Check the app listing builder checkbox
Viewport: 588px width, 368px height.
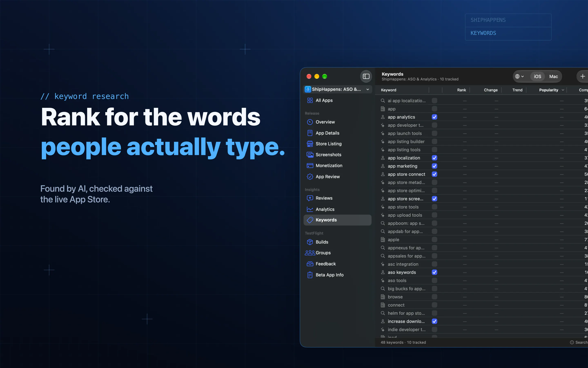pyautogui.click(x=434, y=142)
